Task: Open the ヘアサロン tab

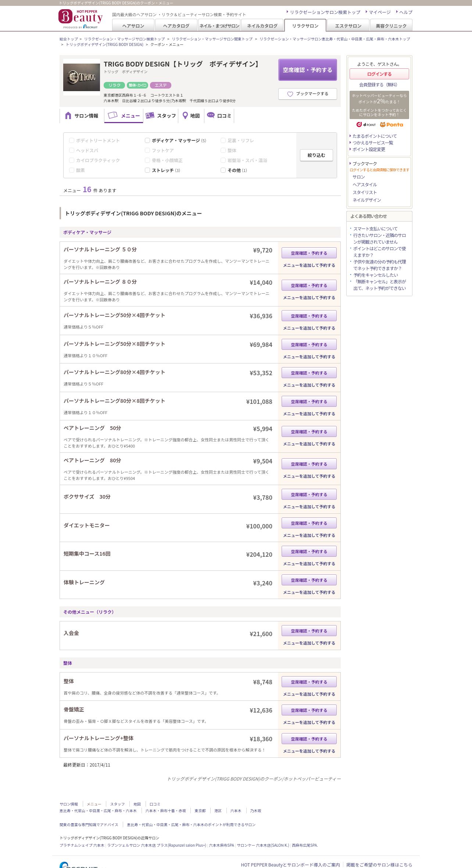Action: [x=133, y=25]
